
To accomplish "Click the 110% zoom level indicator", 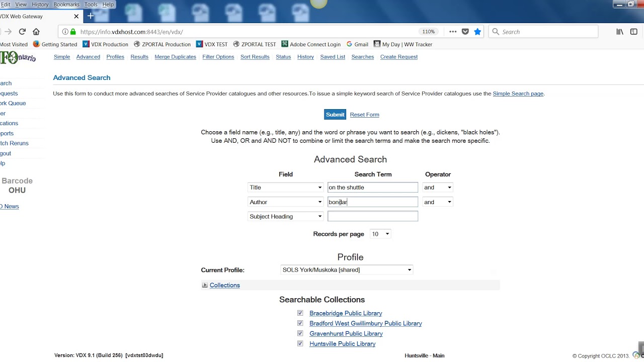I will click(429, 32).
